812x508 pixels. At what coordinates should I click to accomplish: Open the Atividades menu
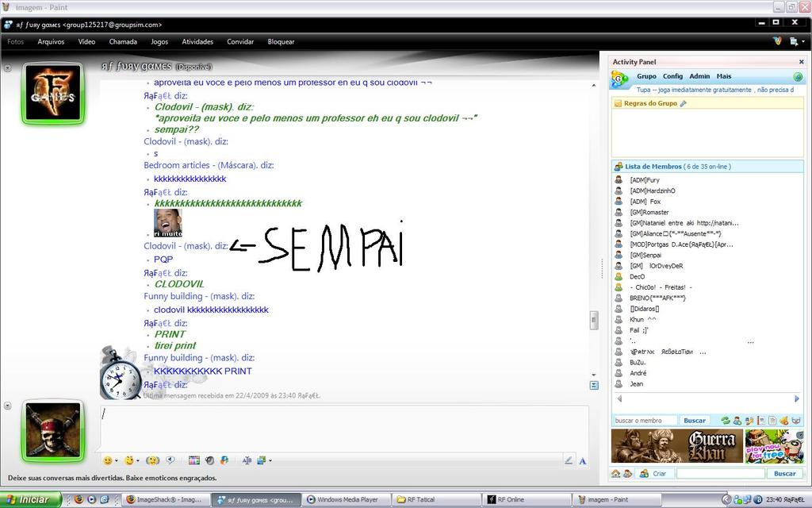coord(197,42)
